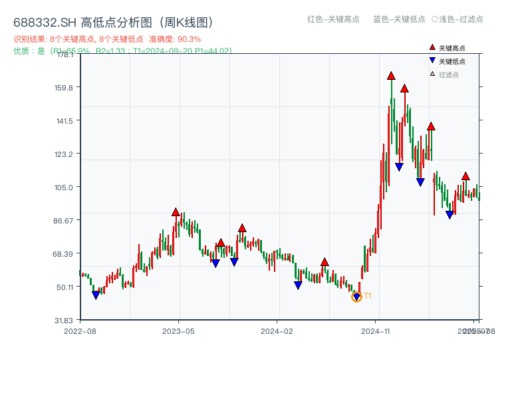
Task: Click the red triangle marking the highest peak
Action: pos(391,74)
